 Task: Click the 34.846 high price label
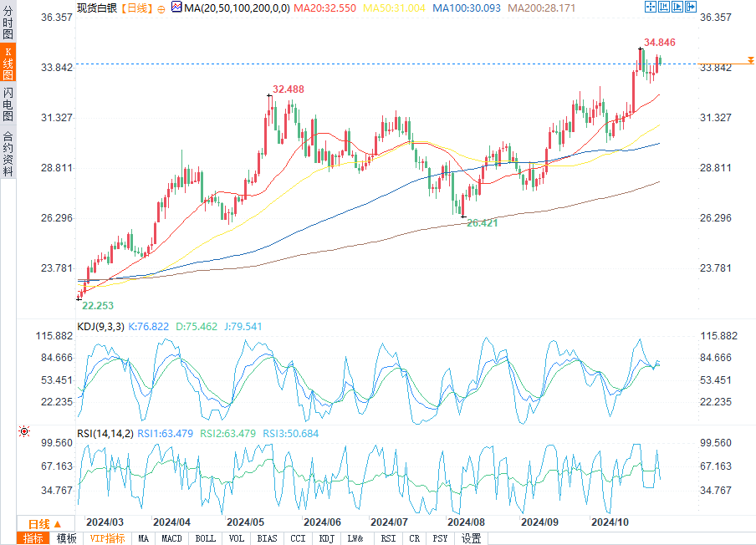pyautogui.click(x=659, y=43)
